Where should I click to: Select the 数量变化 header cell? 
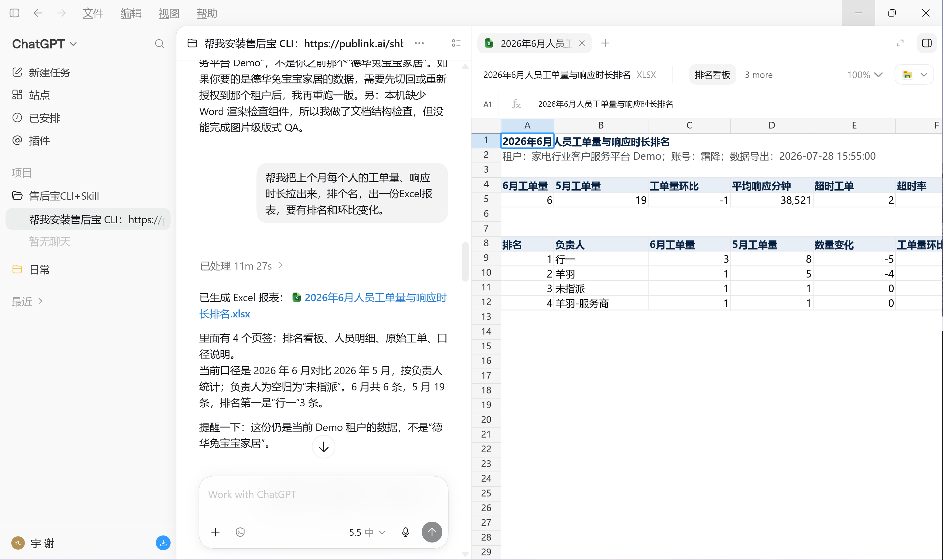pyautogui.click(x=854, y=244)
